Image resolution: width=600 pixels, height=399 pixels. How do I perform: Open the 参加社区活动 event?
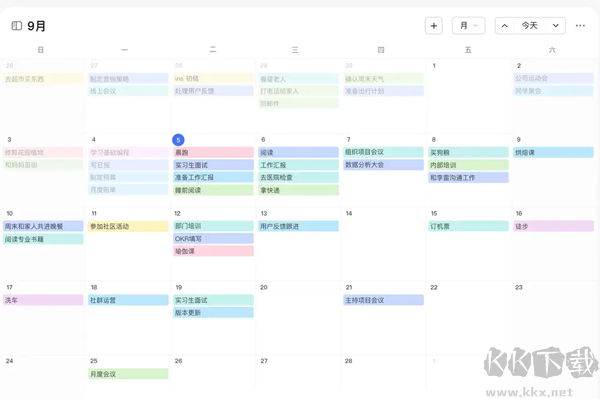point(128,226)
